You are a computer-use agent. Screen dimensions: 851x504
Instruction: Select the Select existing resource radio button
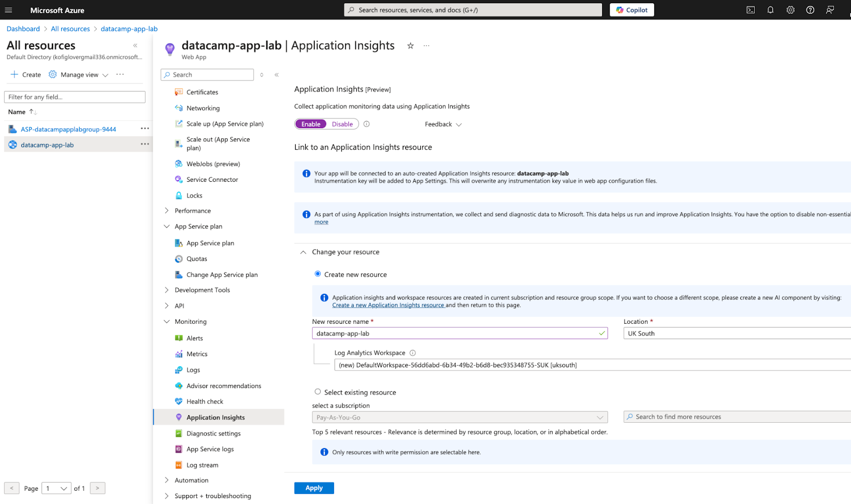click(x=318, y=392)
